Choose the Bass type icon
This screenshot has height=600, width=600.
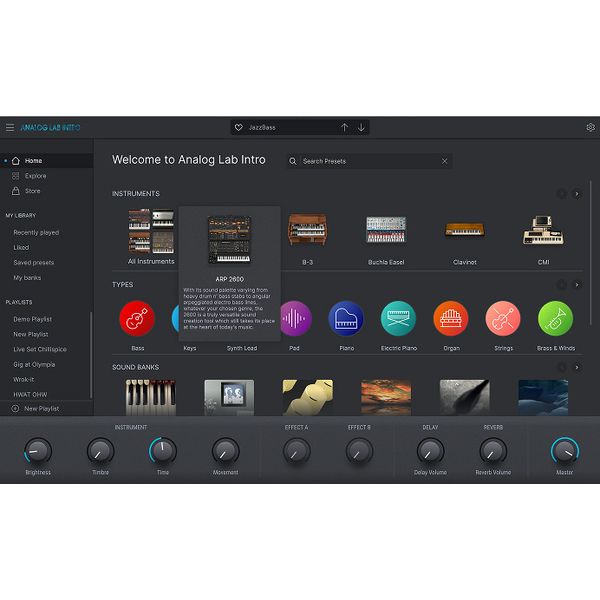137,319
